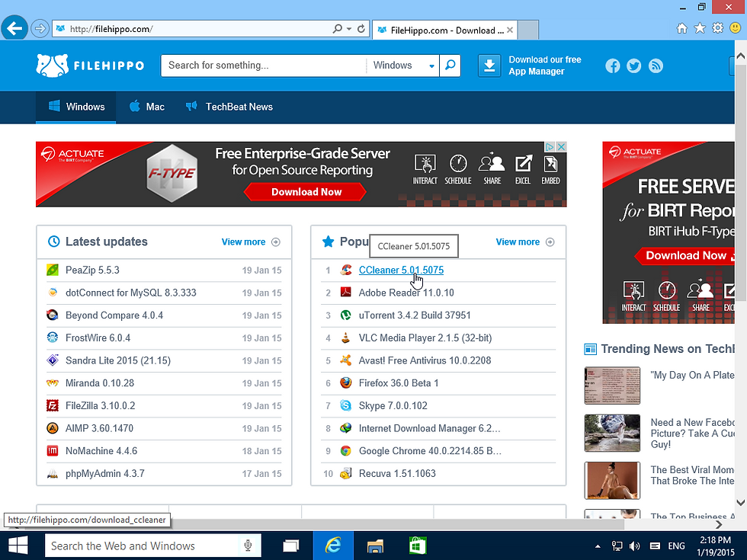
Task: Open the AdChoices info icon on the banner
Action: coord(550,146)
